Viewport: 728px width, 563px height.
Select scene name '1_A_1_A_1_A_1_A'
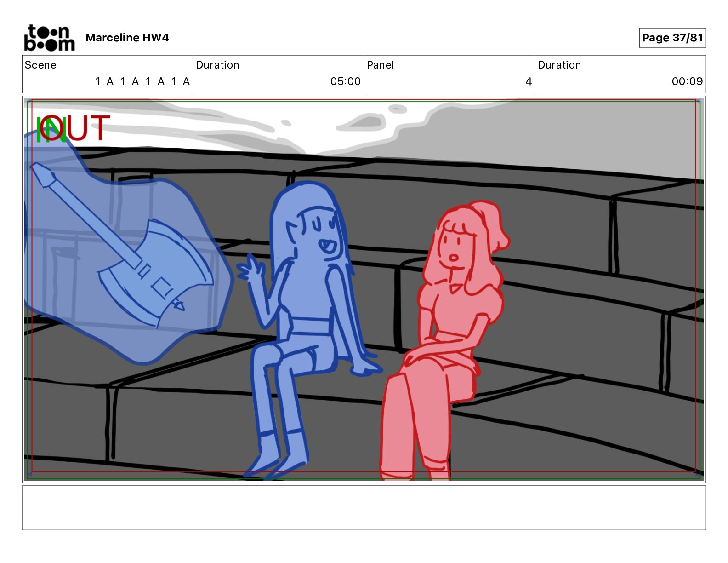142,81
